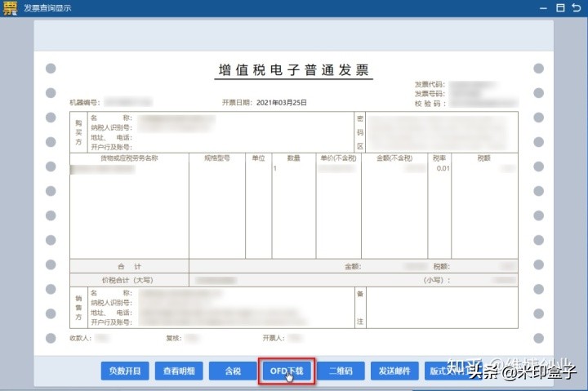Click the 发票查询显示 window title
Image resolution: width=588 pixels, height=391 pixels.
click(x=47, y=8)
